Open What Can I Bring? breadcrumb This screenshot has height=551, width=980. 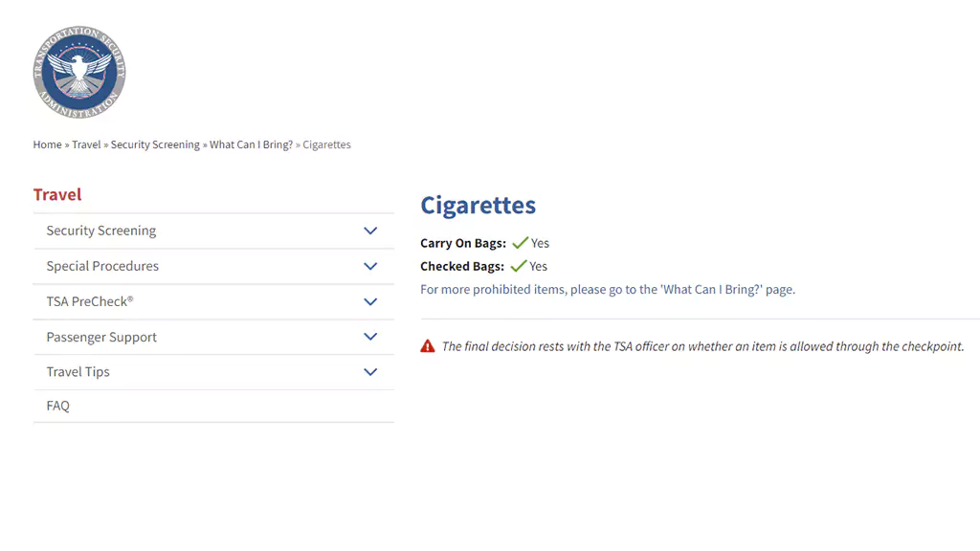252,144
